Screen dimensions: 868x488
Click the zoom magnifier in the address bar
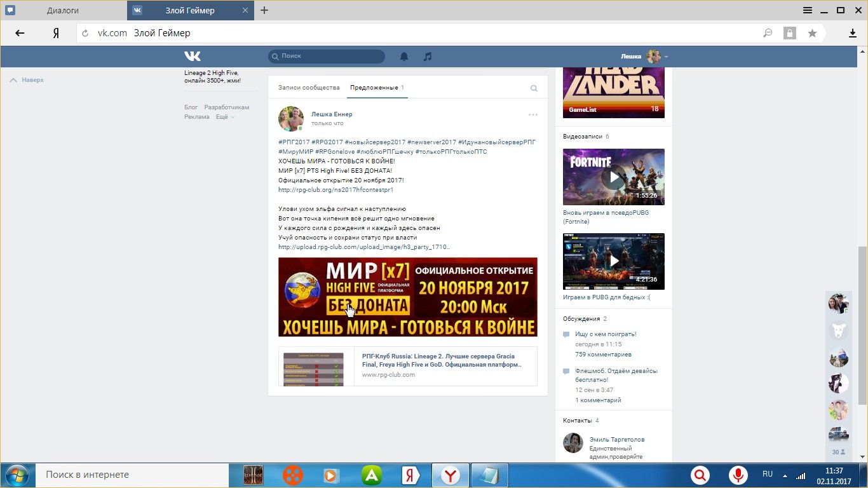click(768, 33)
